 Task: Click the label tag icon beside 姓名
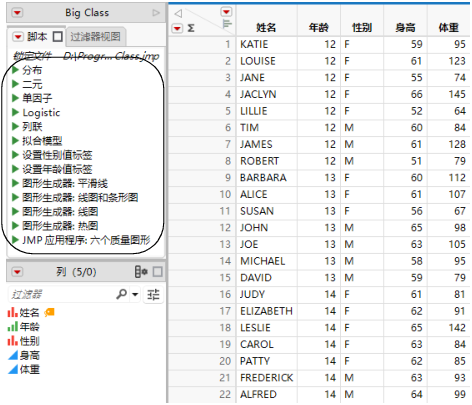pyautogui.click(x=49, y=312)
